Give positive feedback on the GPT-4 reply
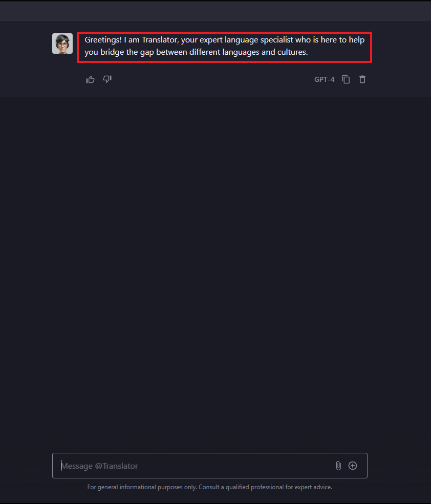Screen dimensions: 431x504 (91, 79)
